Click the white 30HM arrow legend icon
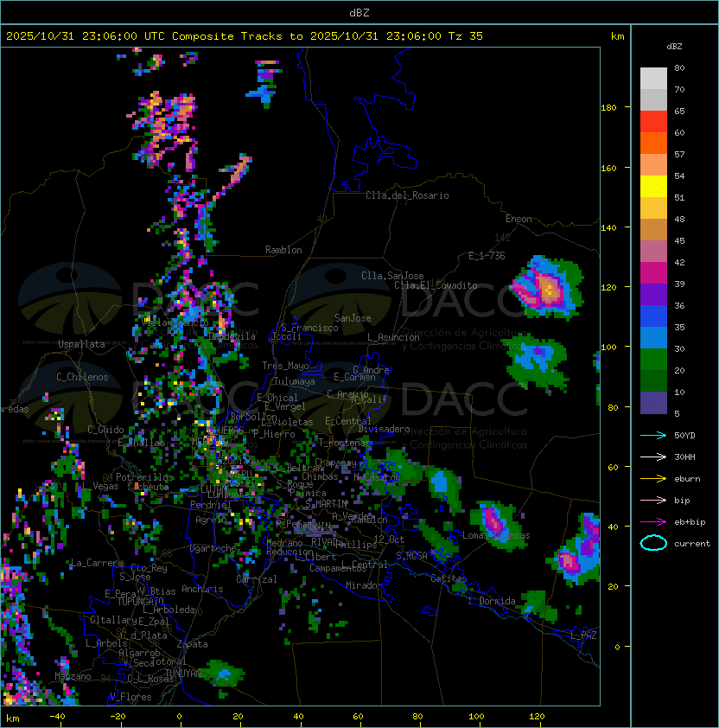Viewport: 719px width, 728px height. coord(653,457)
